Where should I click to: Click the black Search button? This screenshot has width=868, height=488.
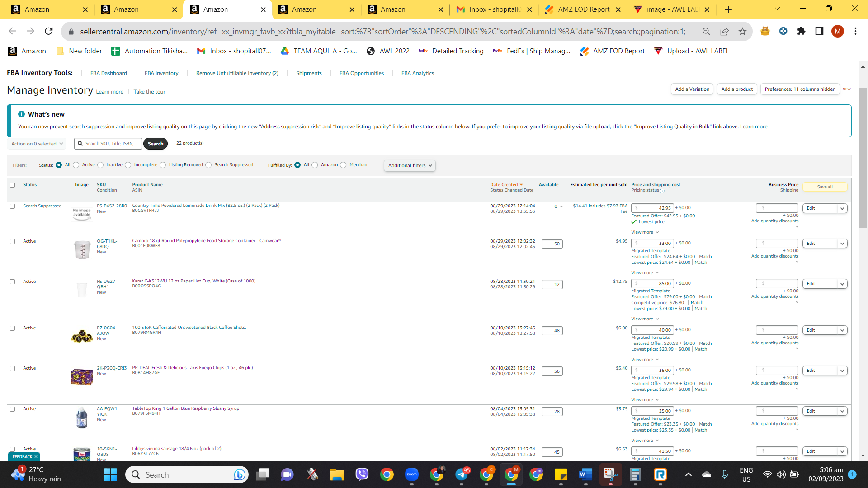pyautogui.click(x=156, y=144)
